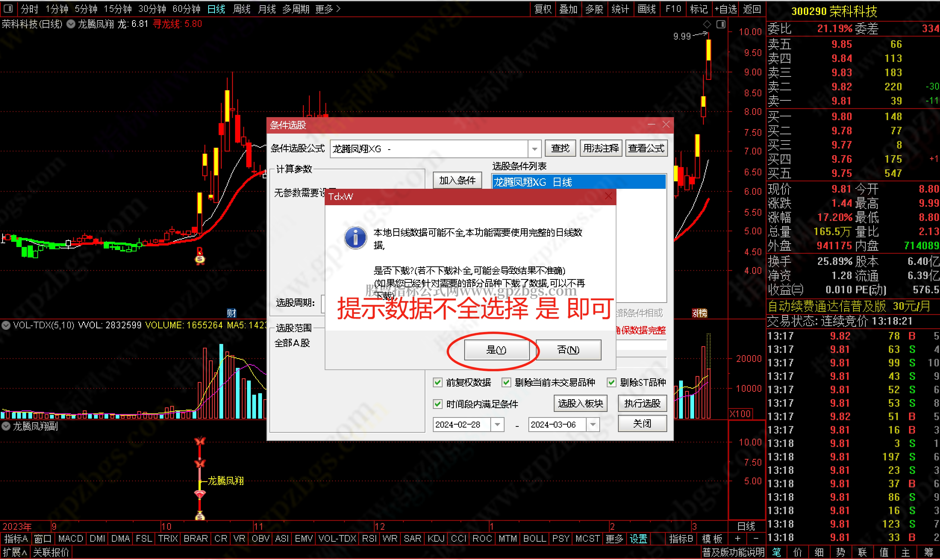The width and height of the screenshot is (940, 560).
Task: Click 查看公式 button
Action: pos(646,148)
